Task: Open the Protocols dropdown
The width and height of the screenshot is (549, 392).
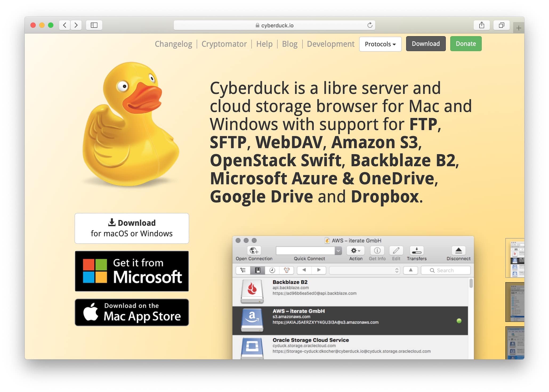Action: [x=380, y=44]
